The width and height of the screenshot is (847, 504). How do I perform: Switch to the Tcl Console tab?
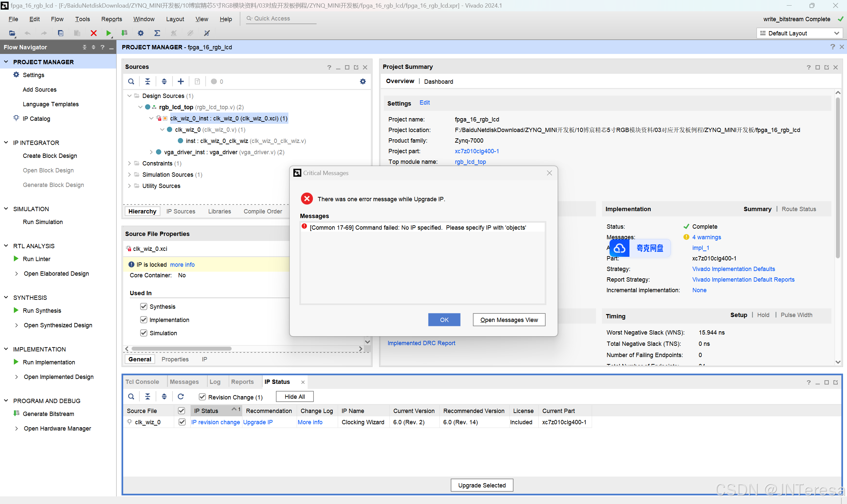click(x=142, y=382)
